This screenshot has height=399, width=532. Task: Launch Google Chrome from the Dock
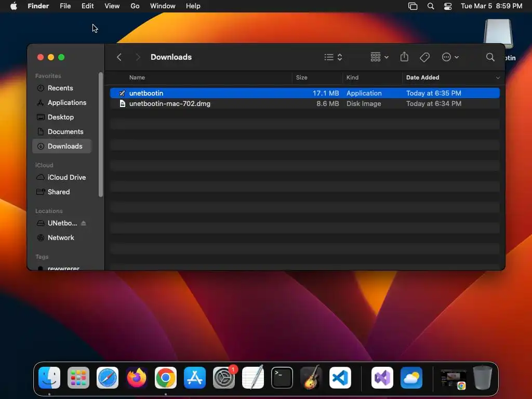pos(166,378)
